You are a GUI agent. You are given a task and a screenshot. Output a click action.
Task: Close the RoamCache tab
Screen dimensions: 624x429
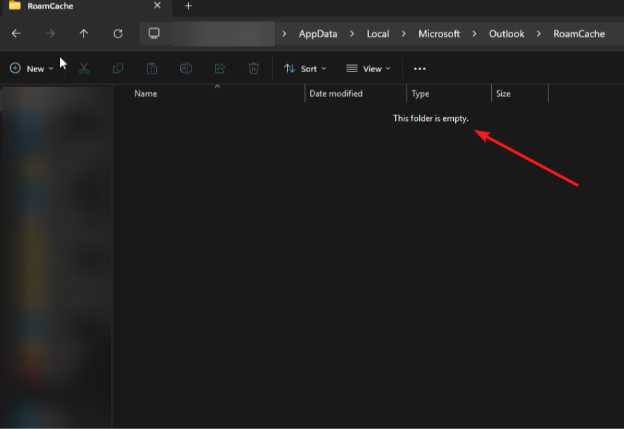157,6
